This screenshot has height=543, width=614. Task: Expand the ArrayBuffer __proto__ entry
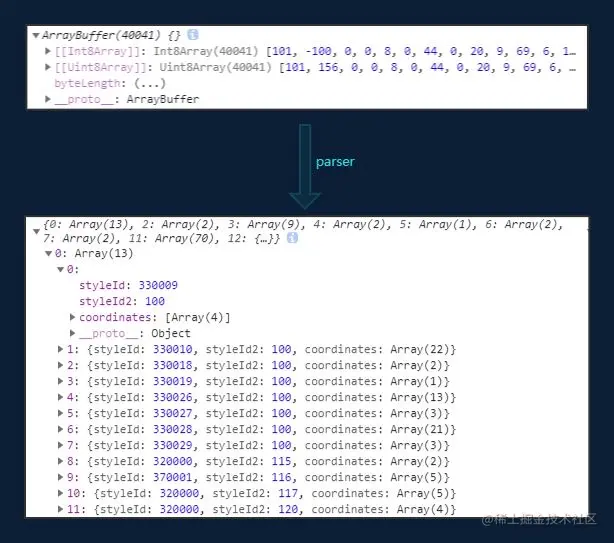tap(48, 99)
